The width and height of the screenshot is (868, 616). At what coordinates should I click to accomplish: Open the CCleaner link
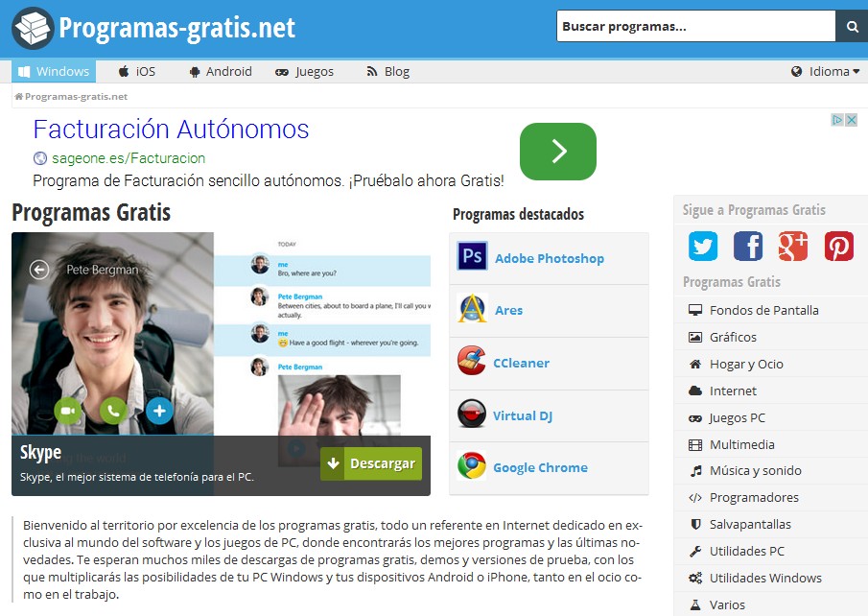[x=522, y=363]
